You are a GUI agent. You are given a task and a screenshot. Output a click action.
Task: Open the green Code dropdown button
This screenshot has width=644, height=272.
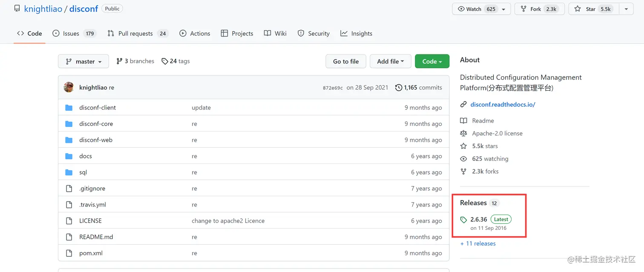[432, 61]
